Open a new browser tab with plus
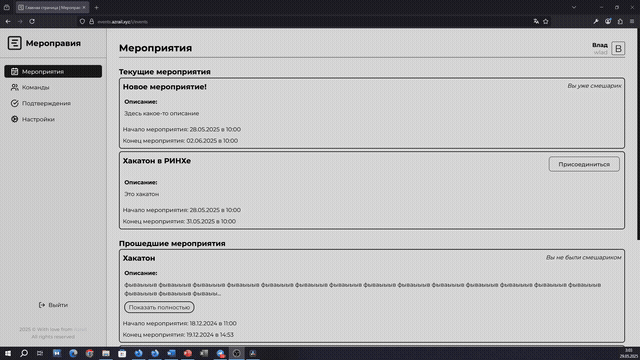 [x=96, y=7]
